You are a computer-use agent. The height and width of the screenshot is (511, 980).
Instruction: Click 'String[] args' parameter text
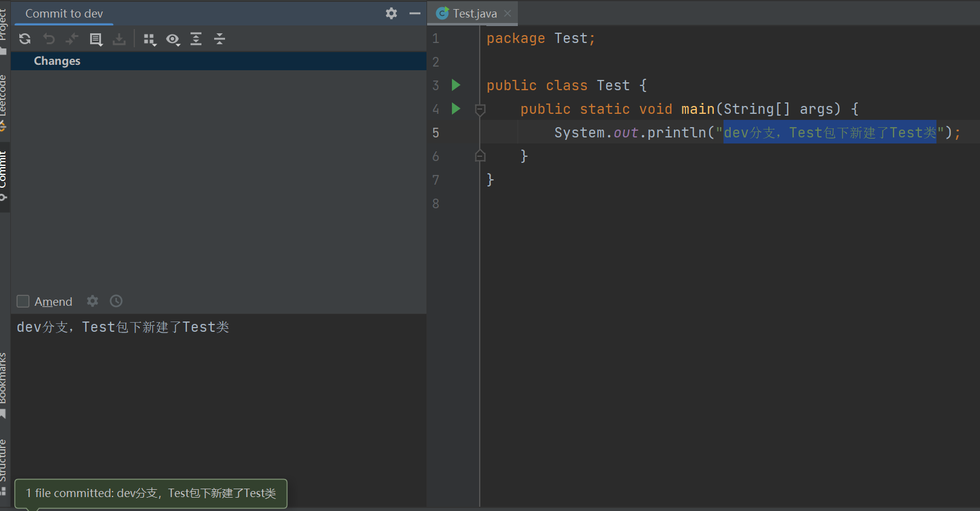(782, 109)
